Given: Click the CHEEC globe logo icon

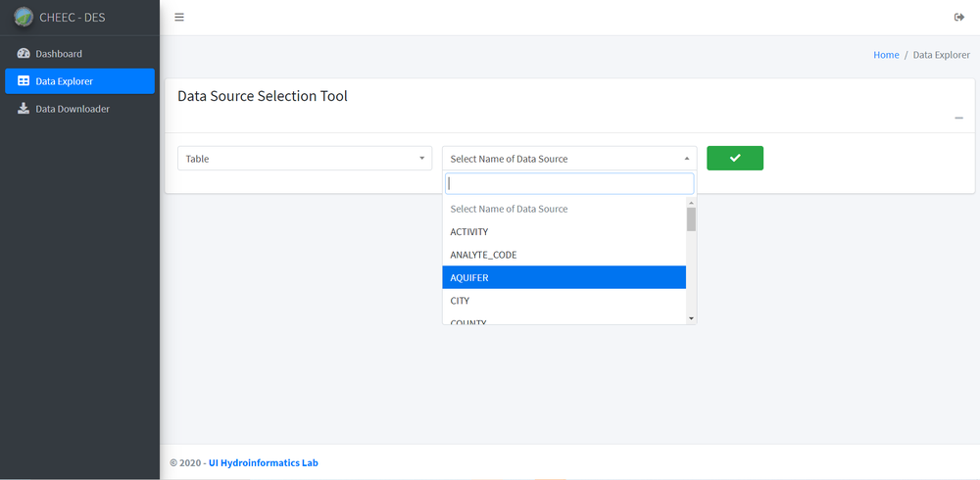Looking at the screenshot, I should point(23,17).
